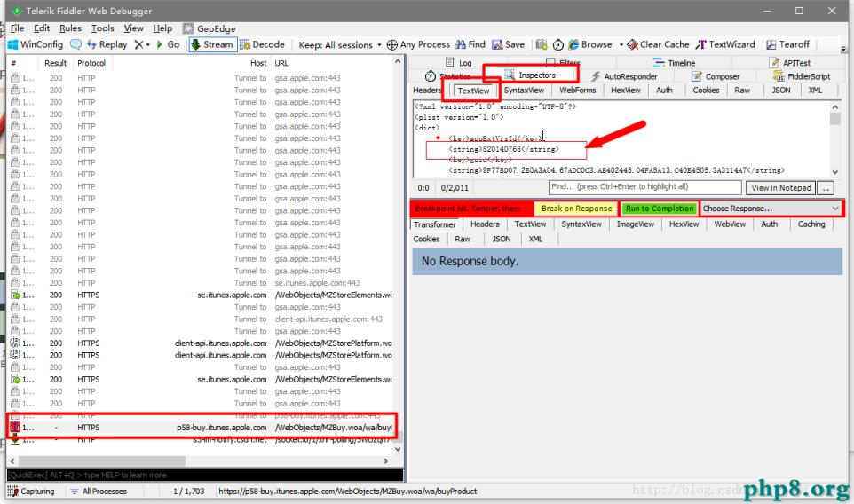Open the APITest tab

pyautogui.click(x=790, y=63)
